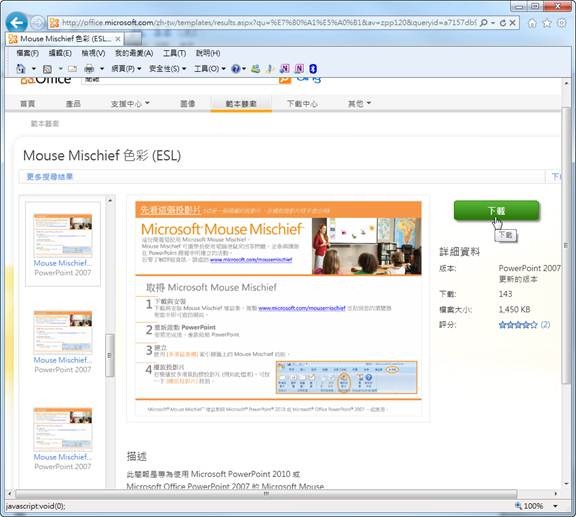Open the address bar search dropdown arrow

click(x=493, y=23)
